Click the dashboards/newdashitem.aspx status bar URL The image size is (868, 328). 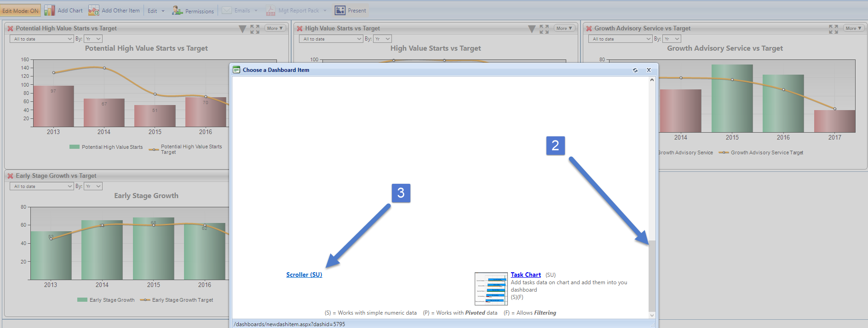(x=289, y=324)
